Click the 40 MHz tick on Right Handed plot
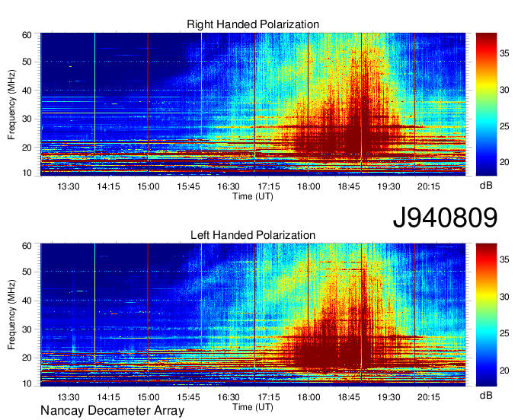Screen dimensions: 518x420 (x=27, y=91)
